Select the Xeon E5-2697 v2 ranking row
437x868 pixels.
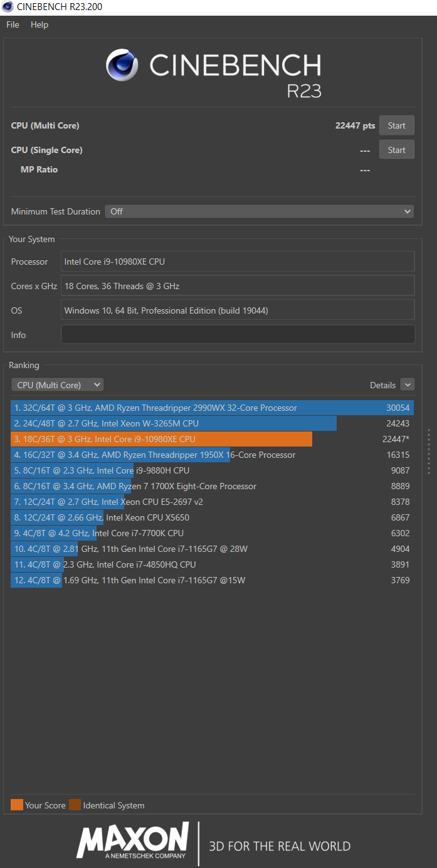(213, 502)
